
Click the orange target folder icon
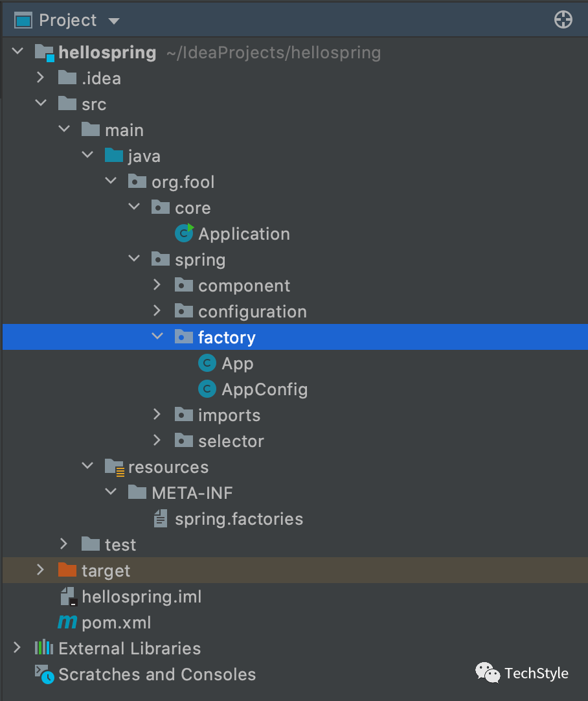[x=67, y=570]
